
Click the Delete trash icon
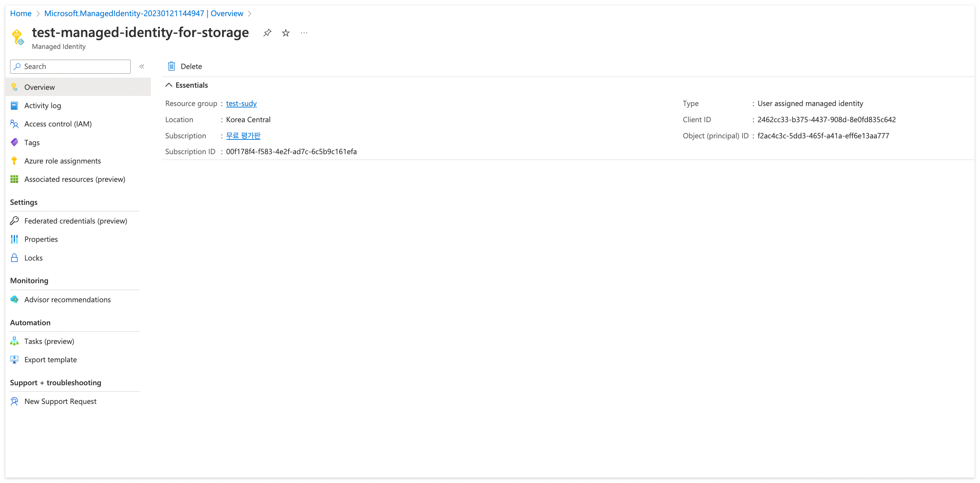[x=172, y=66]
